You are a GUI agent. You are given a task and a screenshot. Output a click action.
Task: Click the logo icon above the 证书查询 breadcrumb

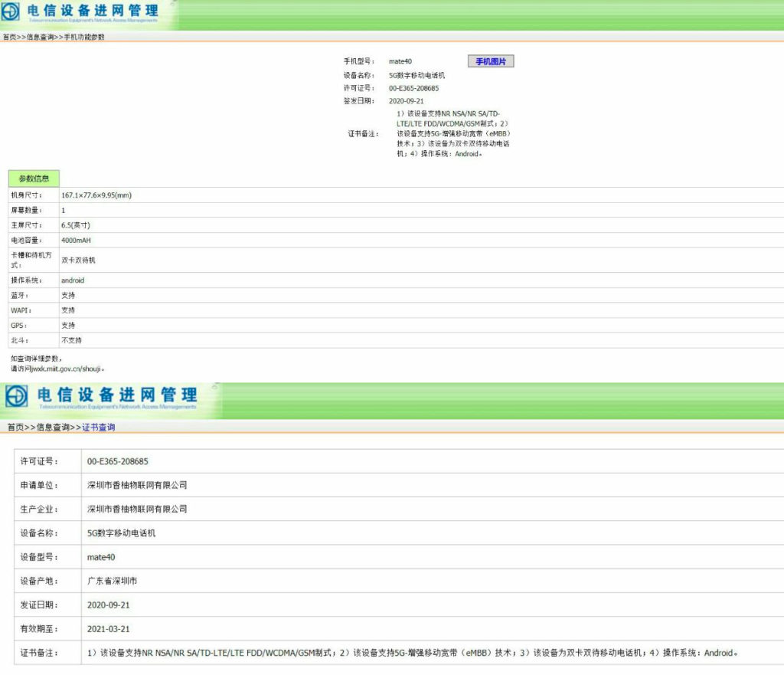(x=17, y=396)
